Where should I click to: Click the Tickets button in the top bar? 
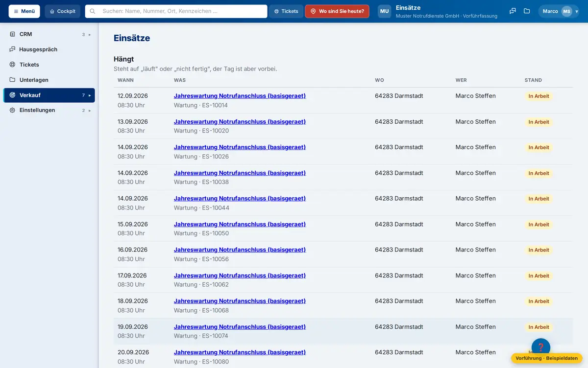pos(286,11)
